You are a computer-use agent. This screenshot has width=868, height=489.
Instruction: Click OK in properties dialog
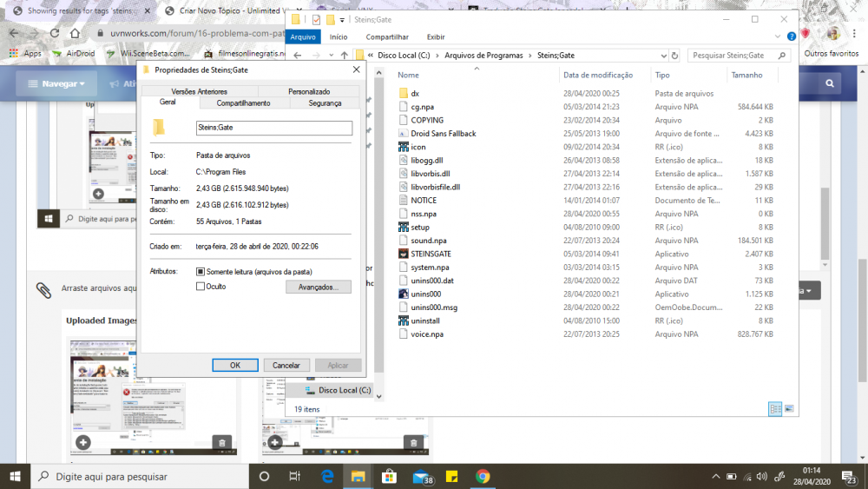234,365
